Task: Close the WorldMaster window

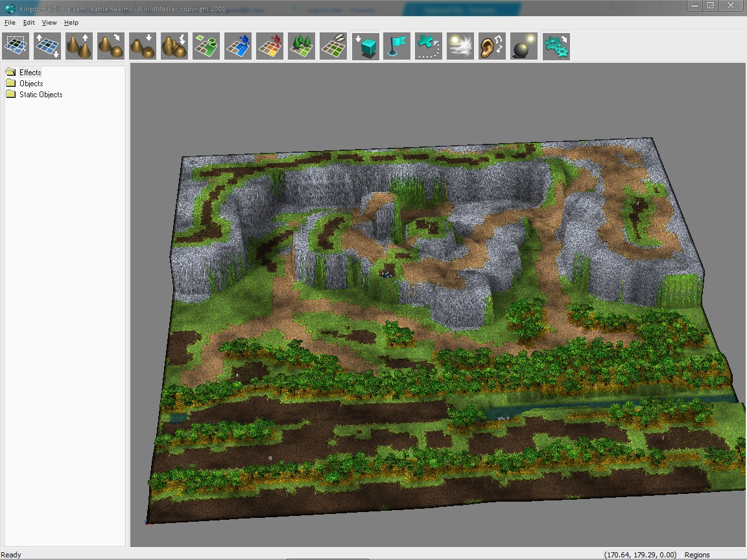Action: coord(730,6)
